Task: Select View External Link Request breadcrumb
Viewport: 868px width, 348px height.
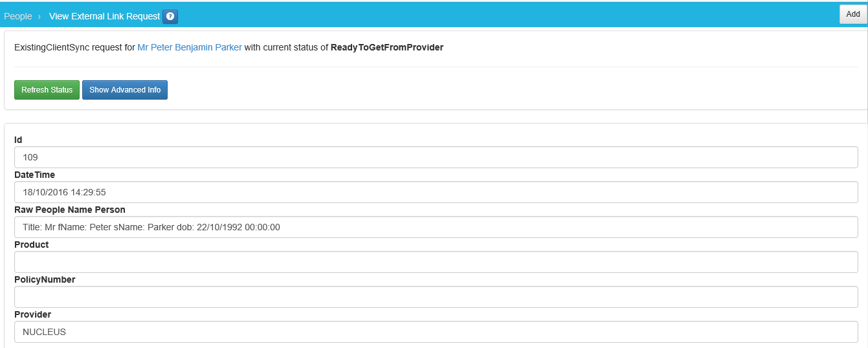Action: tap(104, 16)
